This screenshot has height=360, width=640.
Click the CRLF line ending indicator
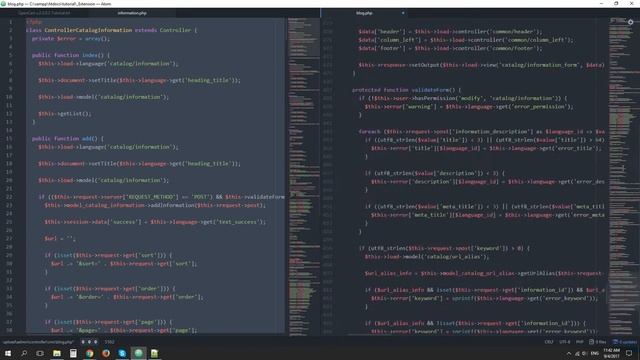point(549,342)
